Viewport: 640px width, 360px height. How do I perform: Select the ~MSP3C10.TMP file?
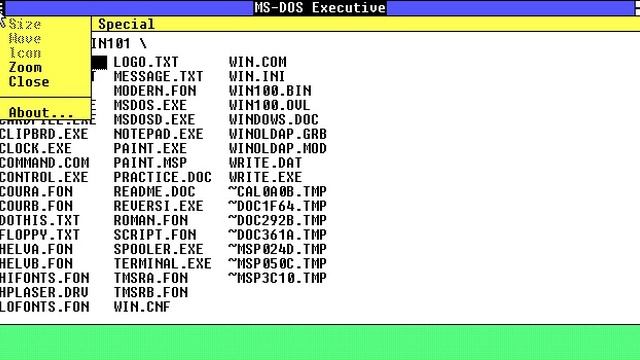(x=278, y=278)
